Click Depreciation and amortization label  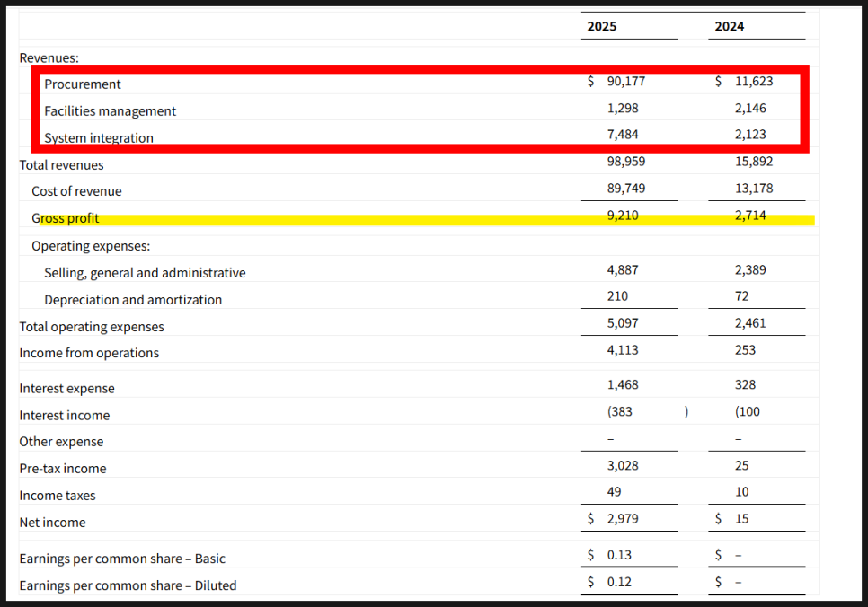[x=133, y=300]
